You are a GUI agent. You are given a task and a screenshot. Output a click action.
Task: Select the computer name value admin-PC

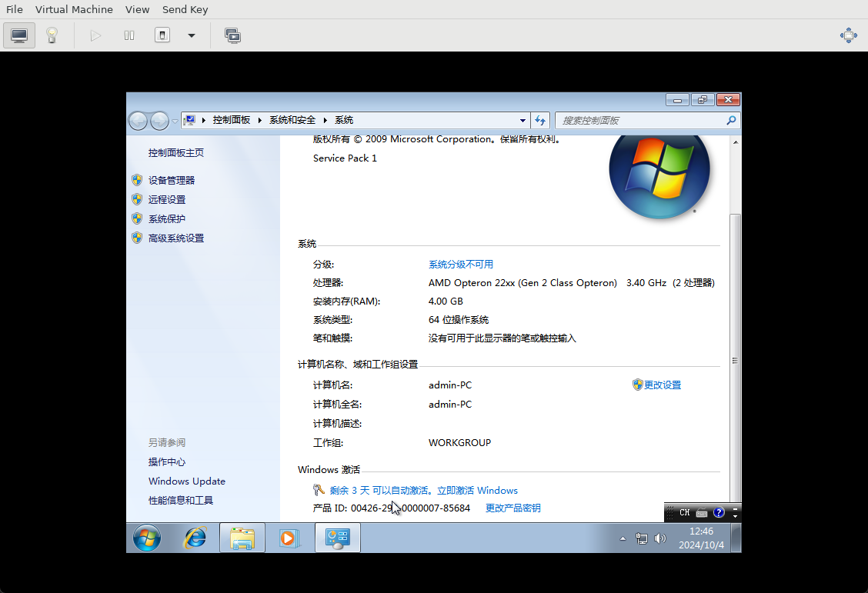click(450, 385)
